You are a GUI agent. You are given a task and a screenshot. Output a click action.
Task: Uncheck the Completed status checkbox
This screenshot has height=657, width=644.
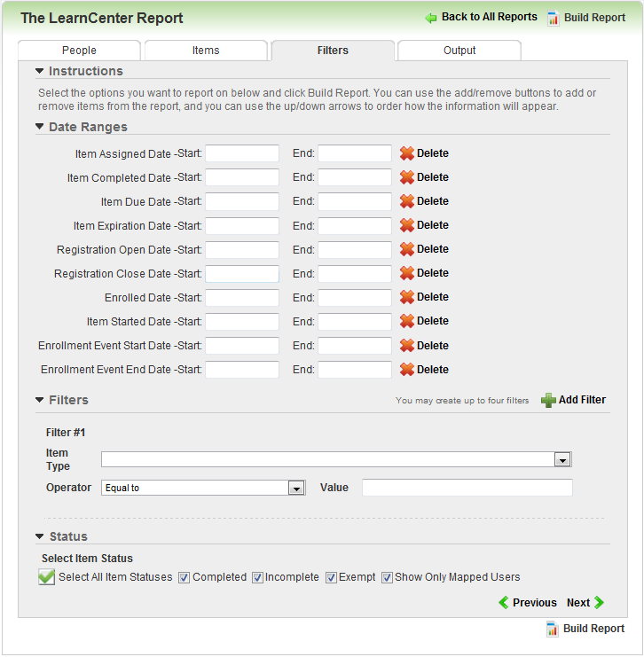(184, 578)
